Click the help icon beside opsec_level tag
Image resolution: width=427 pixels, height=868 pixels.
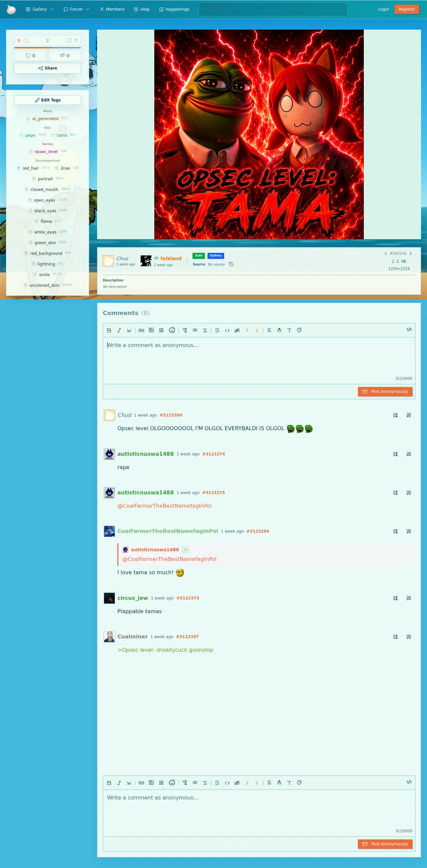[x=31, y=152]
